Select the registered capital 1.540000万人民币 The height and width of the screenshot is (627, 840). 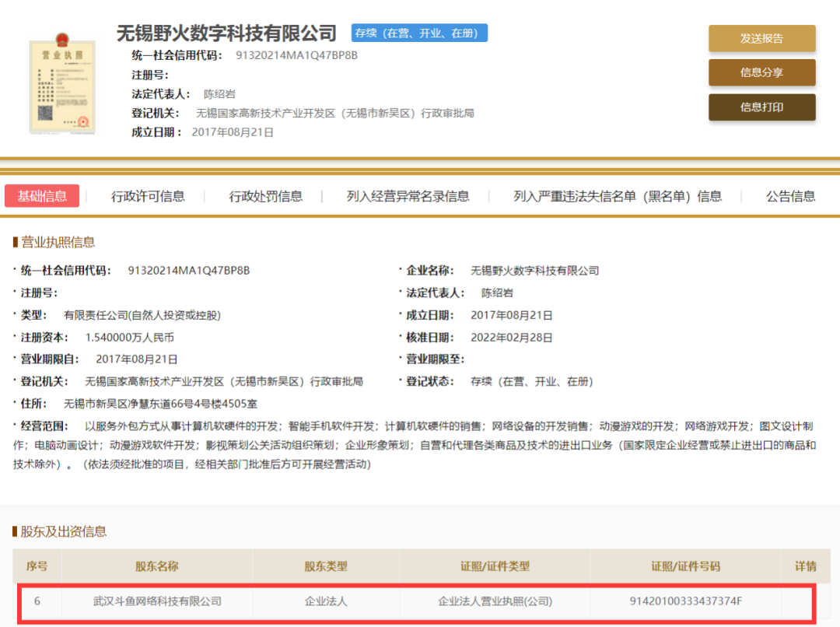coord(130,338)
